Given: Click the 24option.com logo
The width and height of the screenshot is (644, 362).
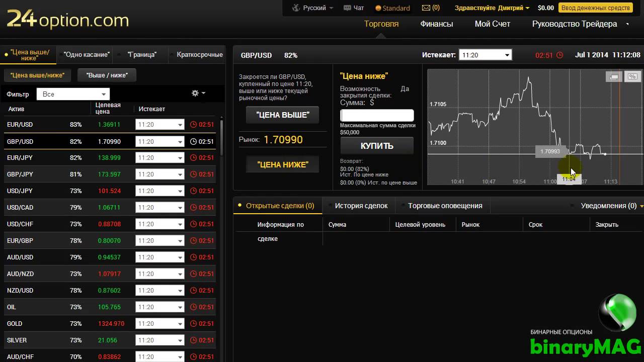Looking at the screenshot, I should click(68, 20).
